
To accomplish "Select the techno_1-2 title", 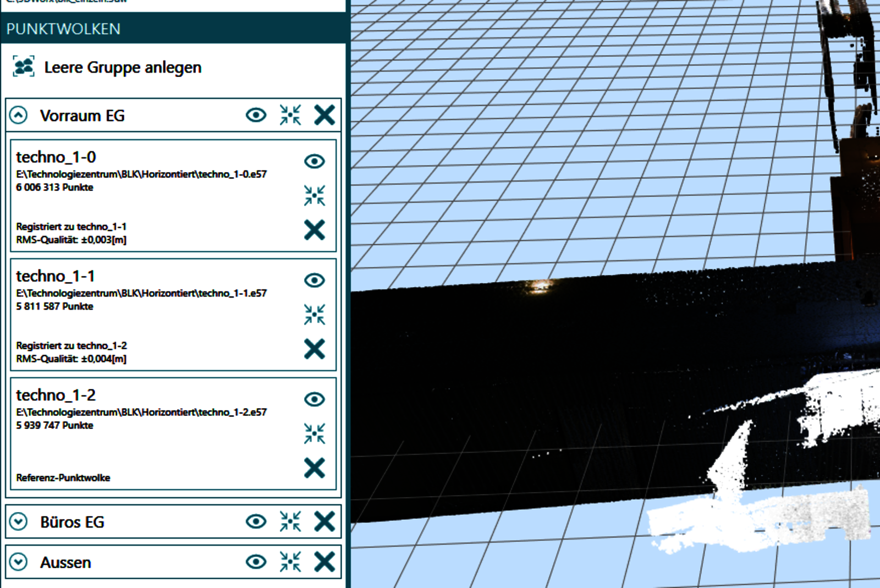I will [56, 395].
